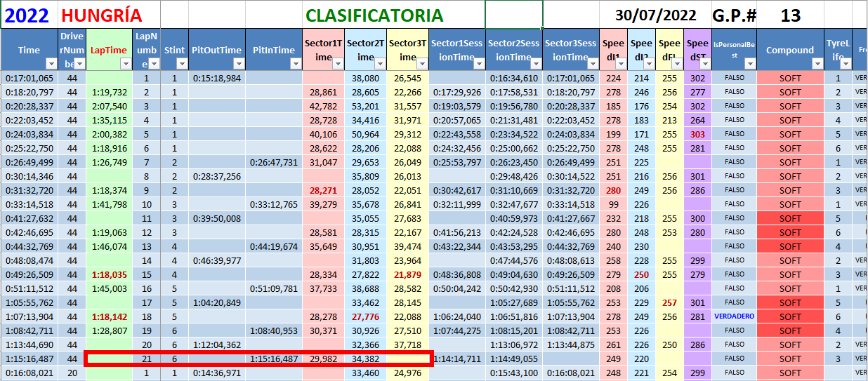Open the SpeedI2 column filter arrow
The image size is (868, 381).
point(650,64)
